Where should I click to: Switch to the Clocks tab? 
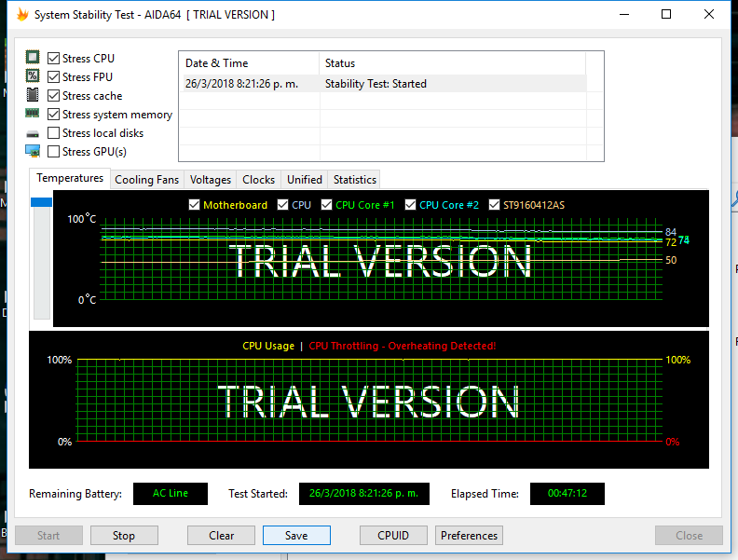click(x=258, y=180)
